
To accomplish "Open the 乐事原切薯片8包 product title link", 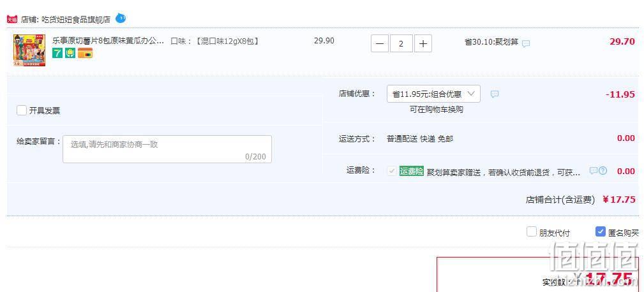I will [108, 41].
